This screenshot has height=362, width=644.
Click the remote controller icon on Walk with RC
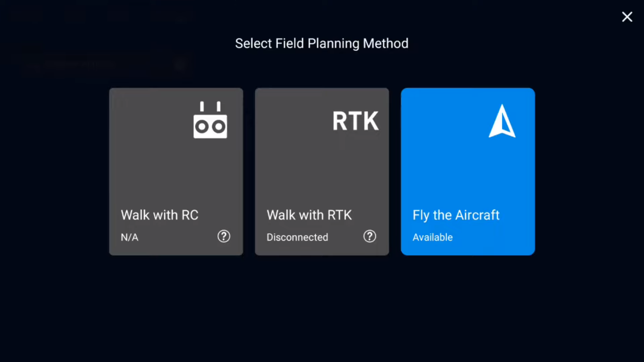pos(210,120)
